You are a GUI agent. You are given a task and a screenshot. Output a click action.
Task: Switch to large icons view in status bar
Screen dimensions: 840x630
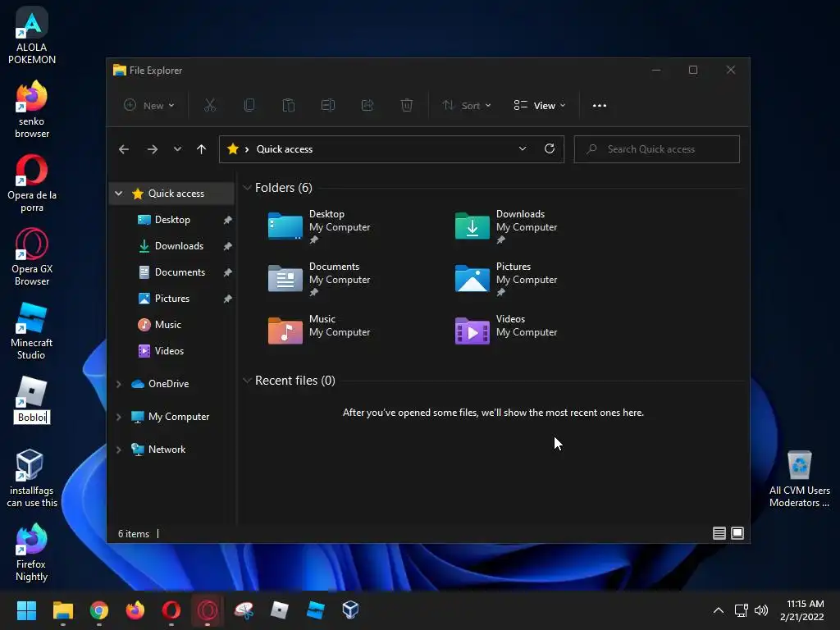click(737, 533)
